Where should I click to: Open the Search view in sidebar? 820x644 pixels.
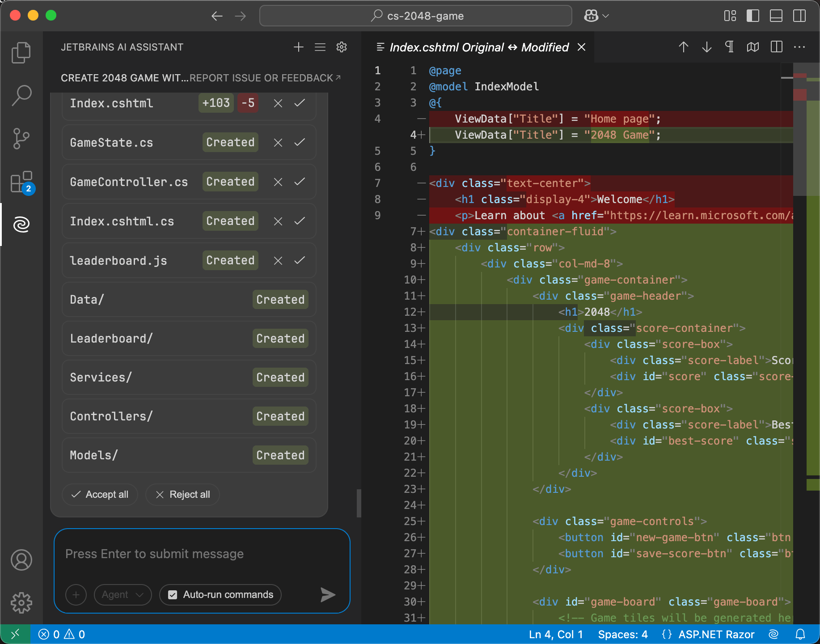pyautogui.click(x=21, y=95)
